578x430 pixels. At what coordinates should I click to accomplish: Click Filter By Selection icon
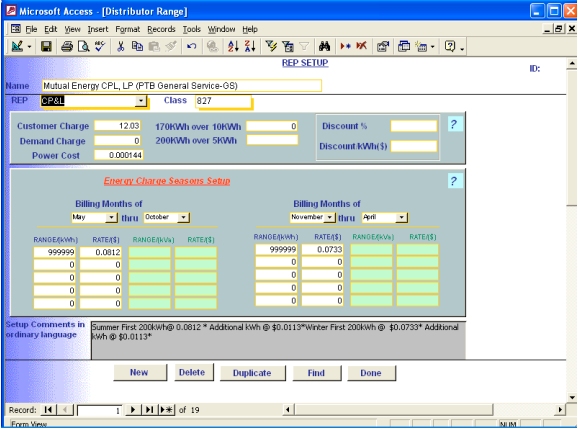[x=271, y=46]
